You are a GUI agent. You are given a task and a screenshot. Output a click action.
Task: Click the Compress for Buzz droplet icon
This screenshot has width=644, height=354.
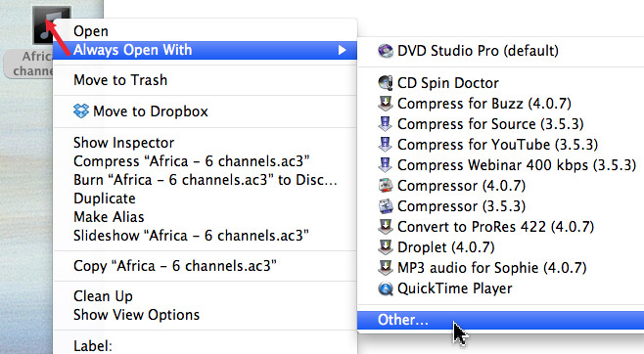pyautogui.click(x=386, y=104)
